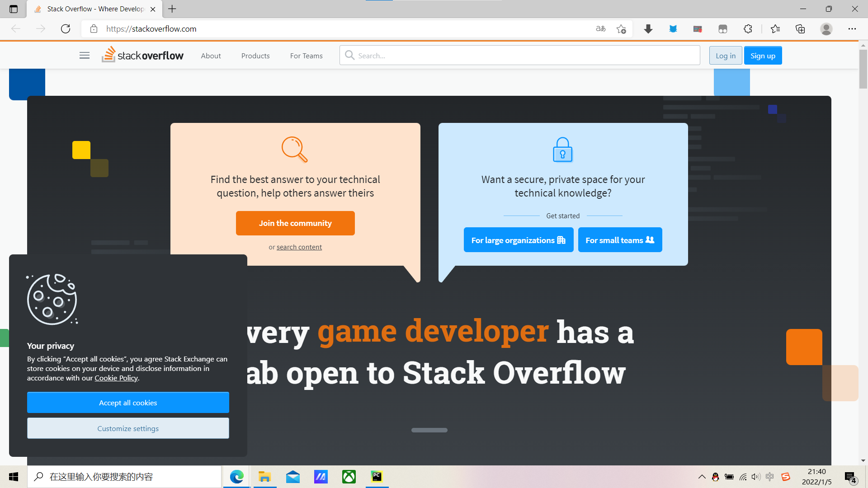
Task: Click the search magnifier icon
Action: [349, 55]
